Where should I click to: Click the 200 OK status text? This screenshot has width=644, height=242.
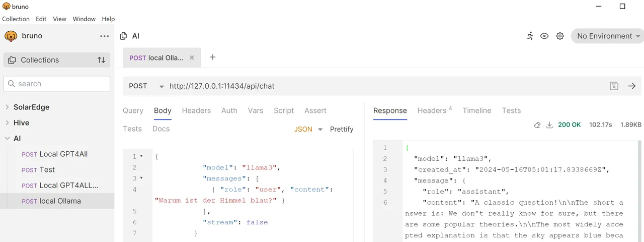point(570,125)
